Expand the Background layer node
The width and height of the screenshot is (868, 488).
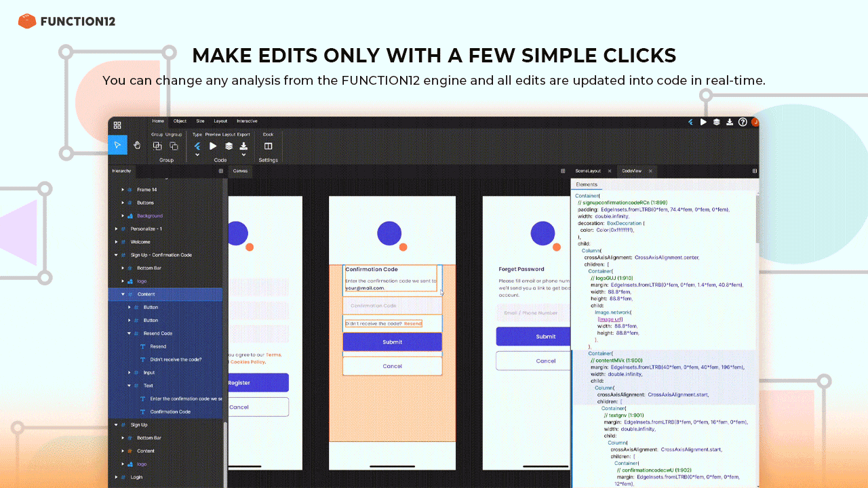click(x=123, y=216)
